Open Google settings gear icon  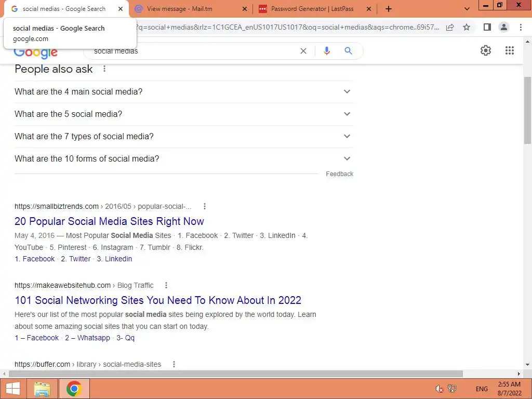pyautogui.click(x=486, y=50)
